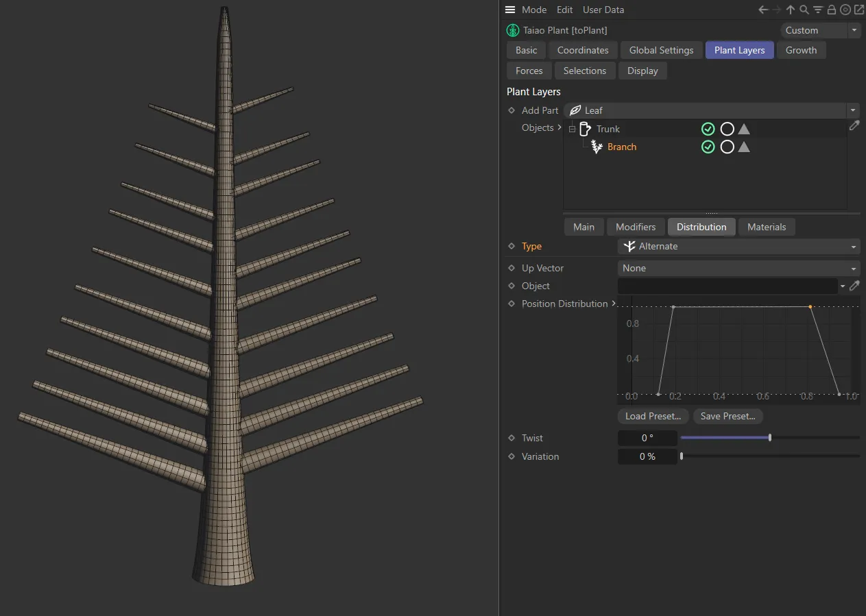Image resolution: width=866 pixels, height=616 pixels.
Task: Click the Save Preset button
Action: tap(727, 416)
